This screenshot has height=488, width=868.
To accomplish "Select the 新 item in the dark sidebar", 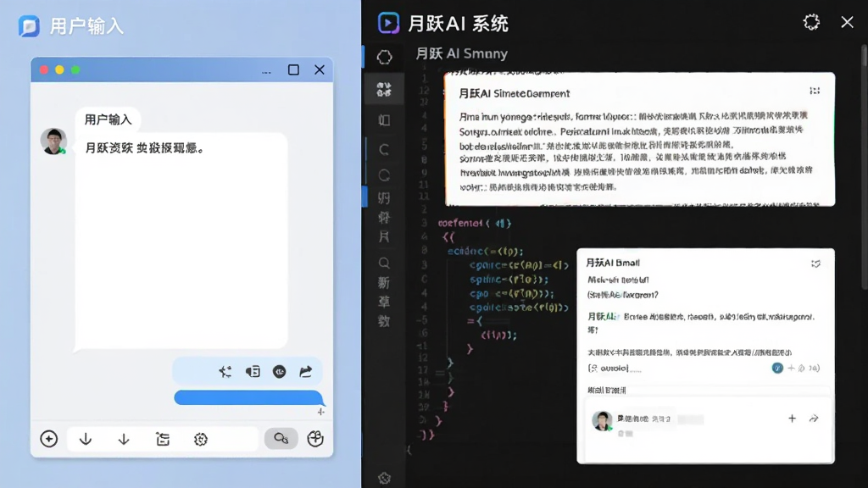I will tap(384, 283).
